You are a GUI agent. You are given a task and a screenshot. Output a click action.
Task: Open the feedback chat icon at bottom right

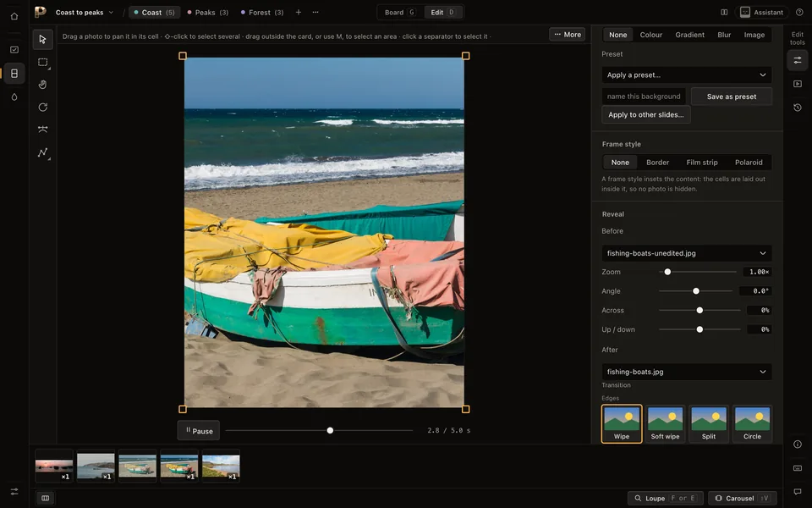(798, 491)
